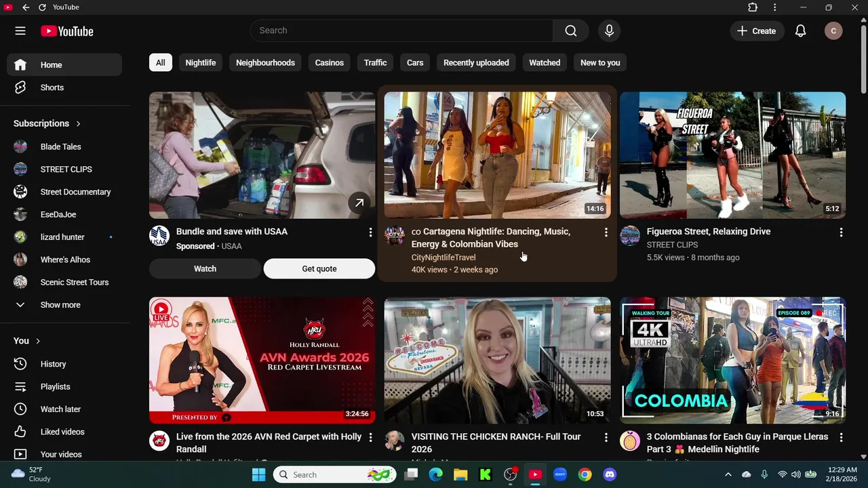
Task: Select the Neighbourhoods filter chip
Action: point(265,62)
